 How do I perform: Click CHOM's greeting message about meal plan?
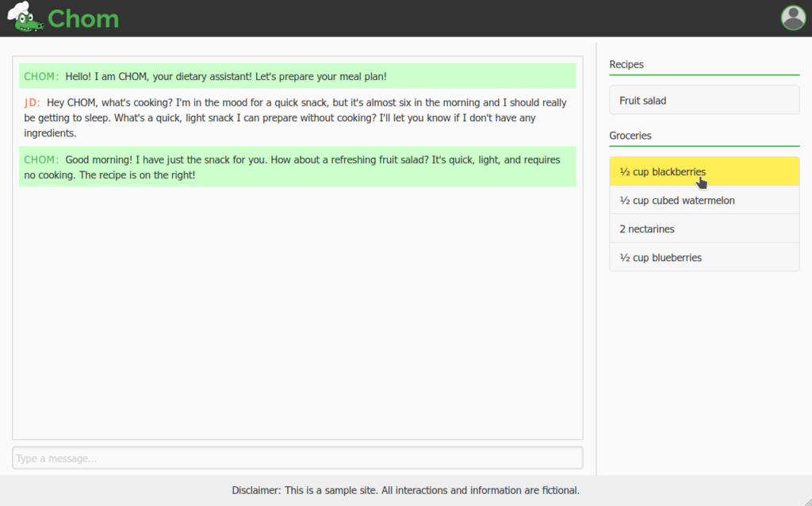(x=226, y=76)
